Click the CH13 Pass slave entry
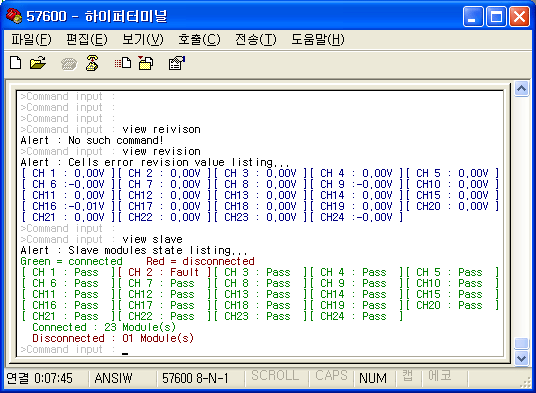This screenshot has height=393, width=536. click(260, 294)
